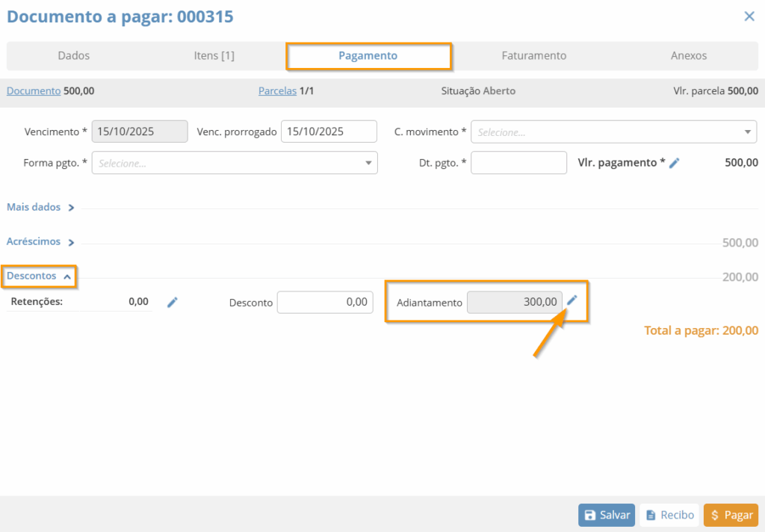
Task: Go to the Anexos tab
Action: pyautogui.click(x=688, y=56)
